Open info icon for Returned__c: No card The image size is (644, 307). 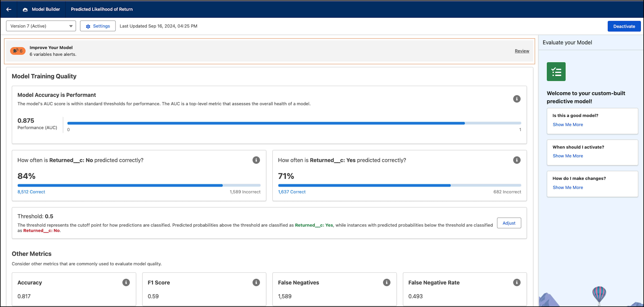tap(256, 160)
